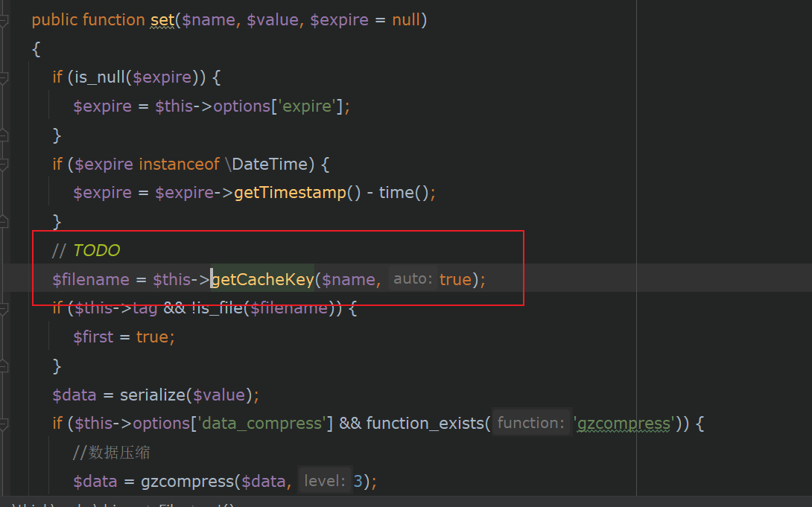The image size is (812, 507).
Task: Click fold end marker below $first = true
Action: coord(4,366)
